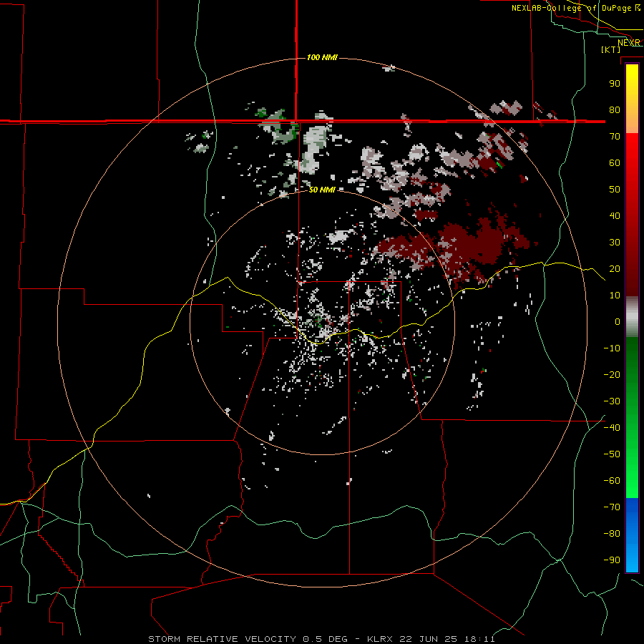The image size is (644, 644).
Task: Click the positive 50 knot scale label
Action: pyautogui.click(x=615, y=190)
